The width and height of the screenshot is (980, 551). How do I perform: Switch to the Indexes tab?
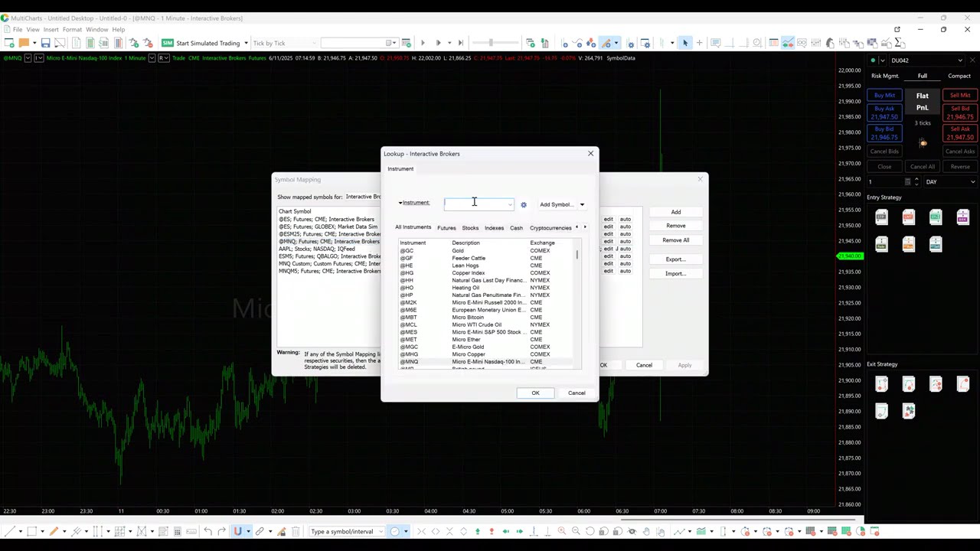494,227
